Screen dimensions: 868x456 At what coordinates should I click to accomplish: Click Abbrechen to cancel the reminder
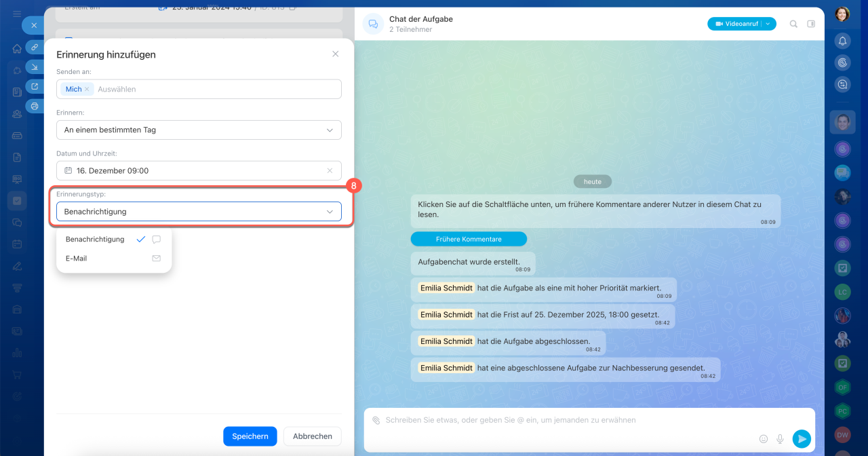(x=313, y=436)
